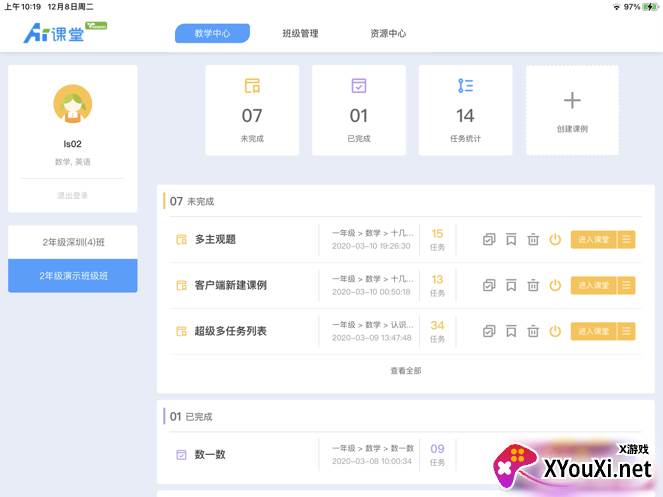Click 查看全部 to view all lessons

pos(405,370)
